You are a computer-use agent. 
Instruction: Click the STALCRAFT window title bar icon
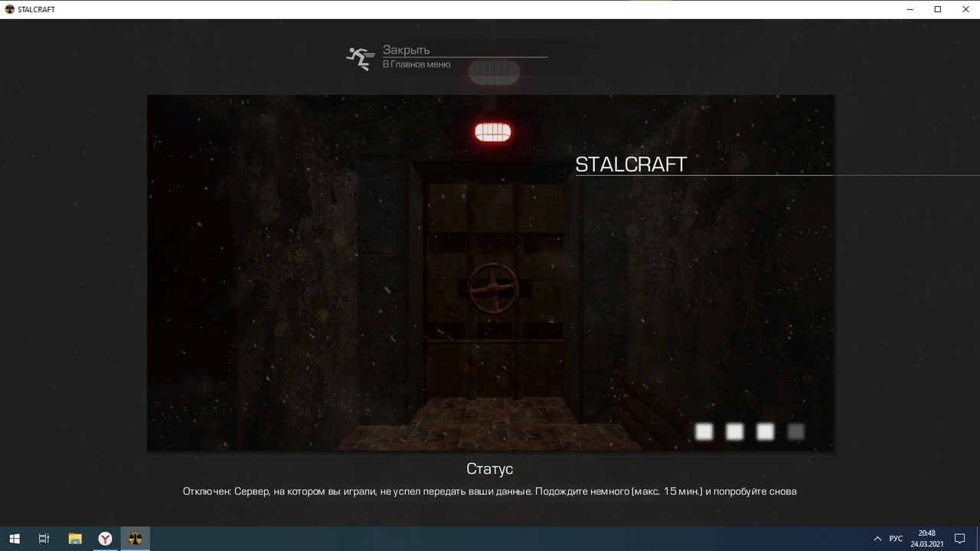pos(9,9)
